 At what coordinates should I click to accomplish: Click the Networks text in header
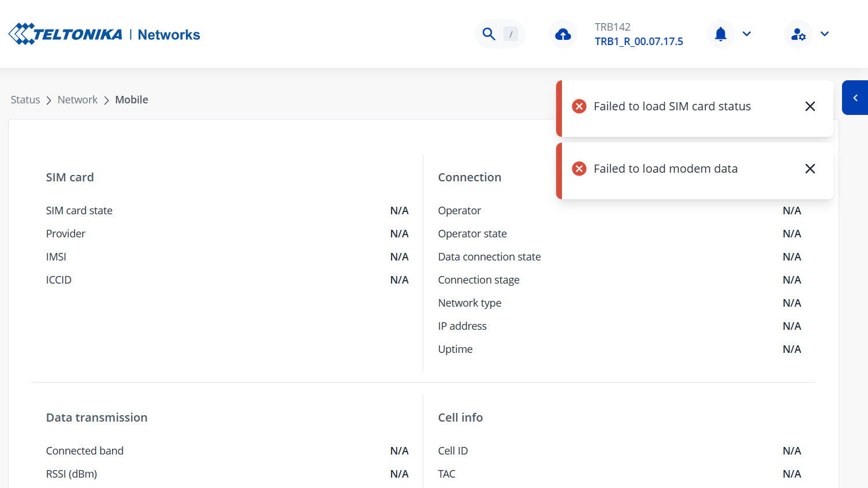tap(169, 35)
